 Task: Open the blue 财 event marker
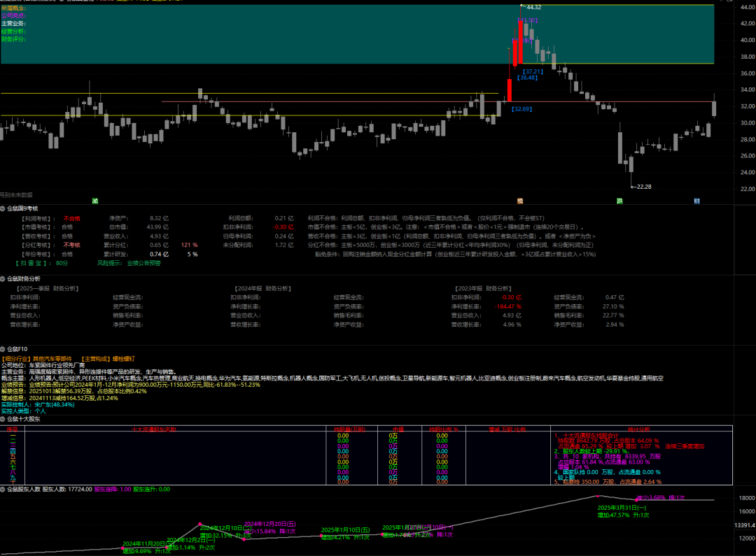696,201
